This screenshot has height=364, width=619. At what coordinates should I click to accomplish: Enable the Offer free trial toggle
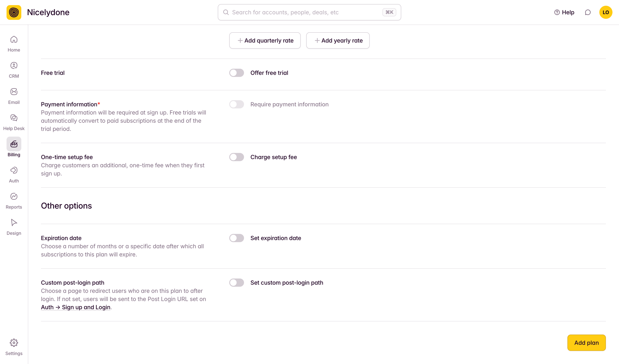click(237, 73)
